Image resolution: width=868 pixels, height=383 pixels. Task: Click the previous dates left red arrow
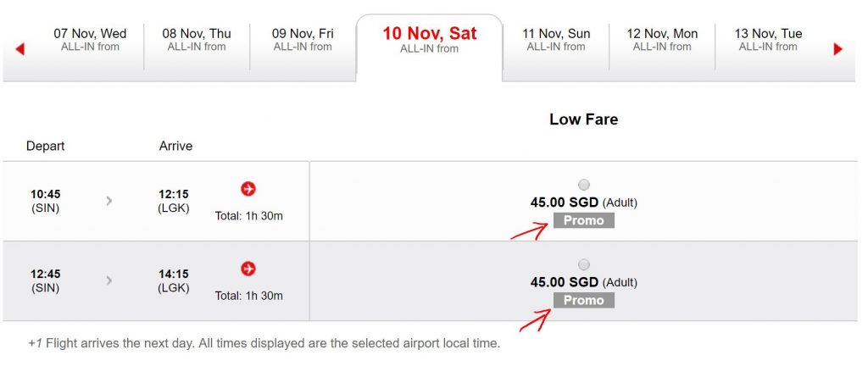pos(20,49)
